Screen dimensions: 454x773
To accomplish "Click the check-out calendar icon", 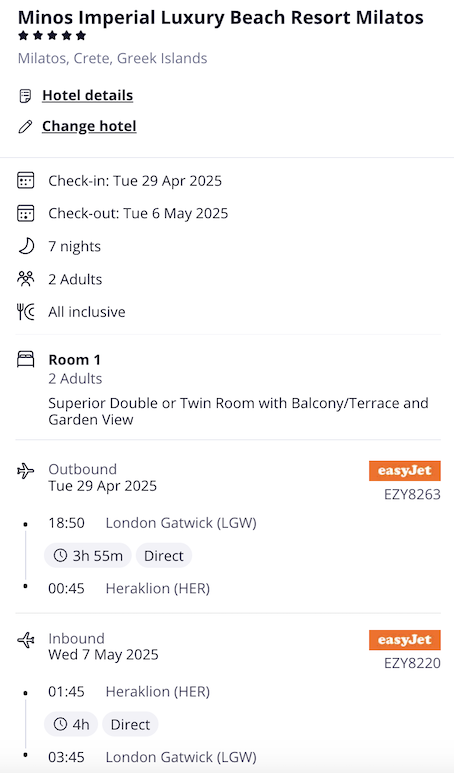I will (26, 213).
